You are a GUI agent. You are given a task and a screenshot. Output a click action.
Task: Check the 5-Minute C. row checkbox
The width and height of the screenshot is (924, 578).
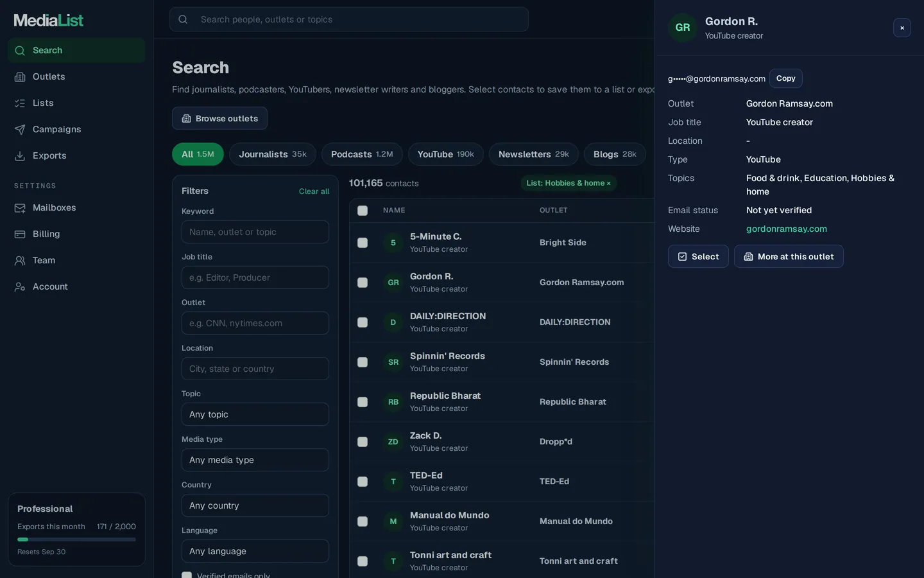[363, 243]
